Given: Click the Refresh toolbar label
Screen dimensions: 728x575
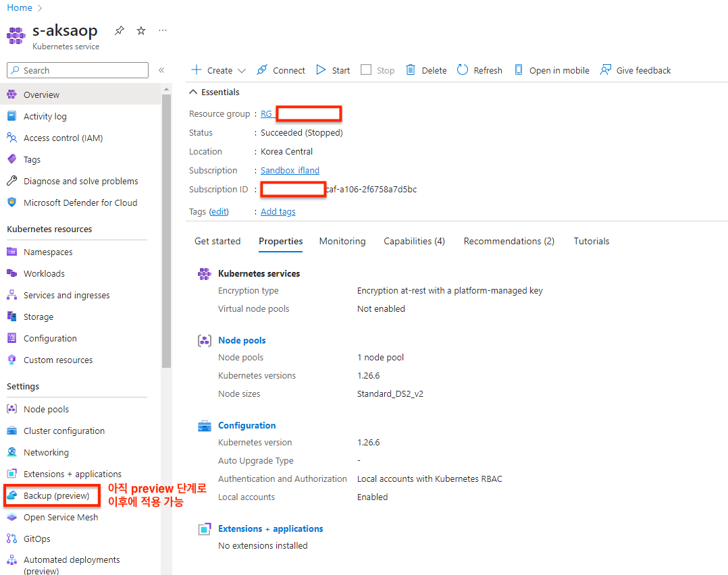Looking at the screenshot, I should tap(488, 71).
